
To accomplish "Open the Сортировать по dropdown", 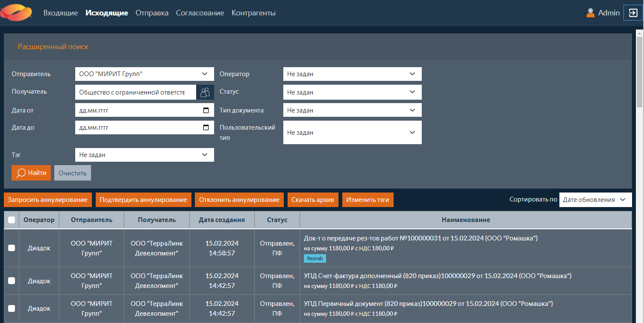I will (595, 200).
